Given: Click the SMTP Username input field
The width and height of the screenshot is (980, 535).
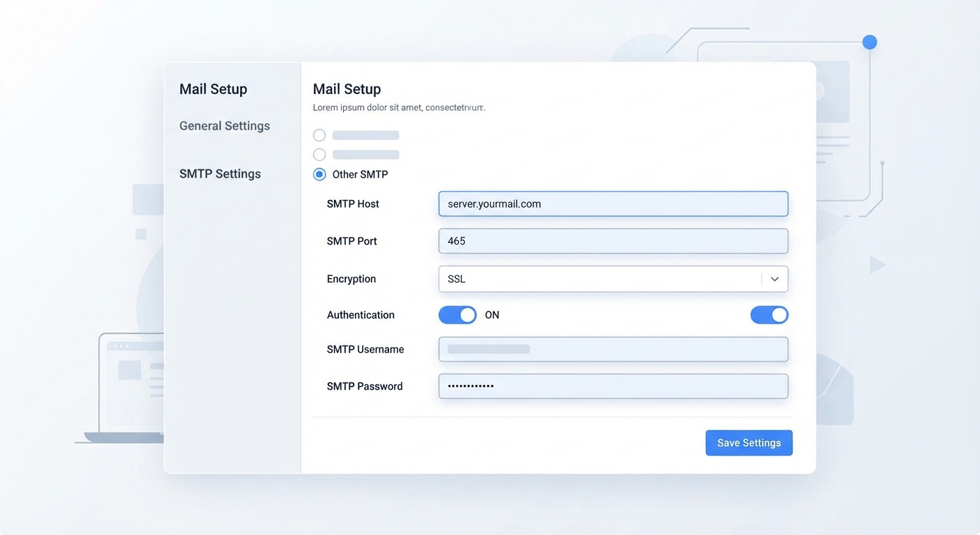Looking at the screenshot, I should pyautogui.click(x=613, y=349).
